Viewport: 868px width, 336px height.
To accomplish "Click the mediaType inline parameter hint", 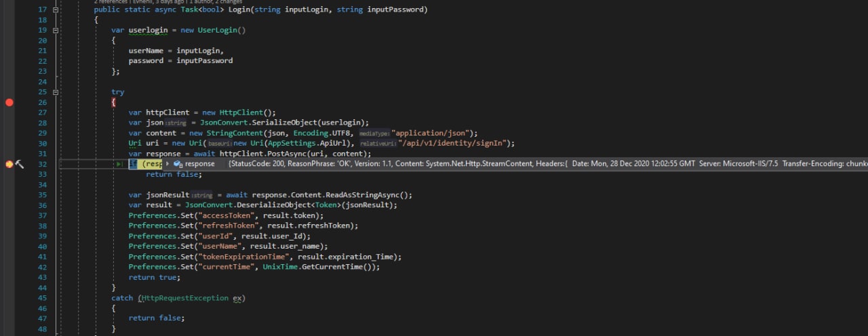I will tap(374, 133).
